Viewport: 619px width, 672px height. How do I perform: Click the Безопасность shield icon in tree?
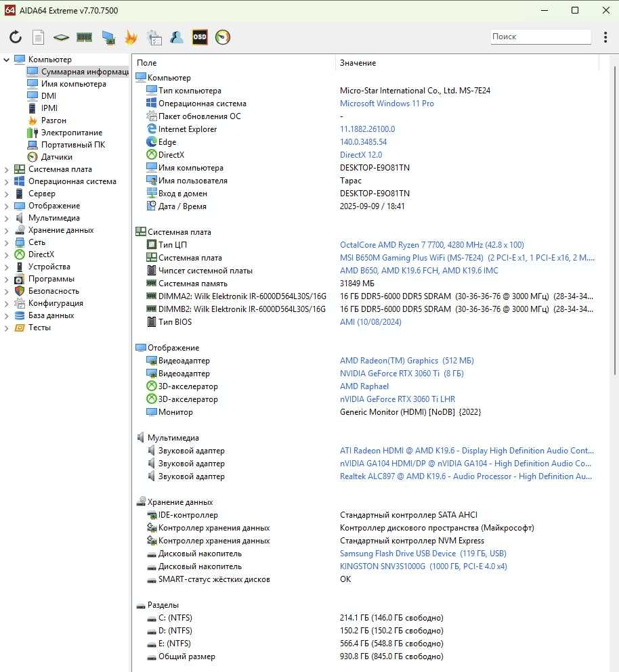click(x=20, y=290)
